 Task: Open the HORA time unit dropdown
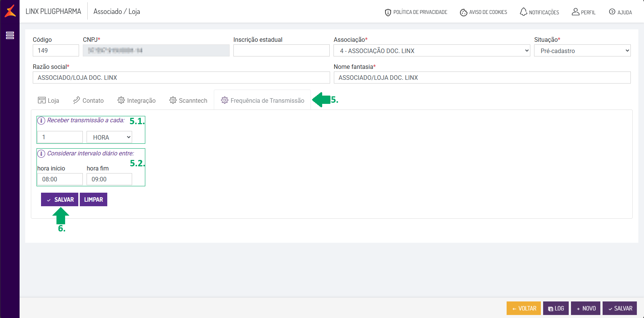(x=109, y=137)
